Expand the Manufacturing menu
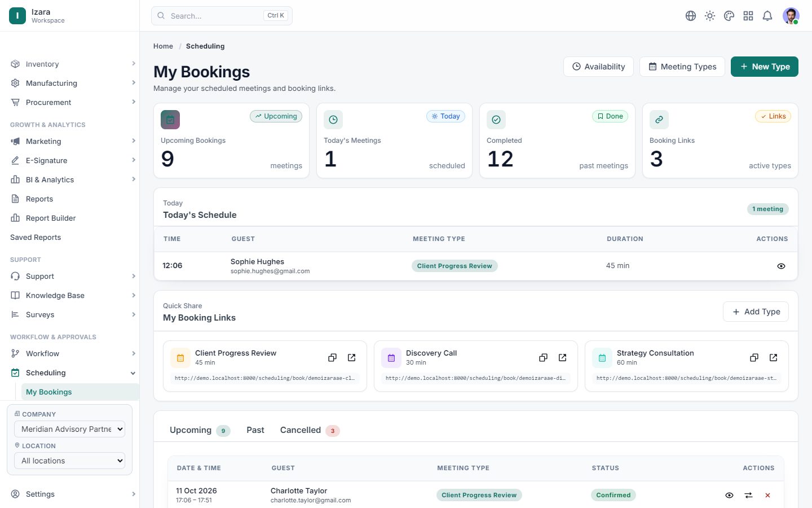Viewport: 812px width, 508px height. tap(70, 83)
